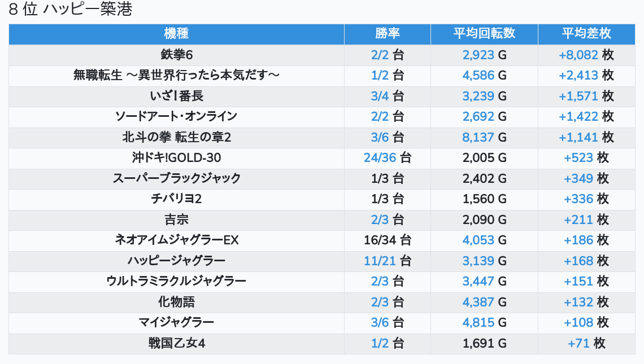This screenshot has width=644, height=364.
Task: Select the スーパーブラックジャック row name
Action: 176,178
